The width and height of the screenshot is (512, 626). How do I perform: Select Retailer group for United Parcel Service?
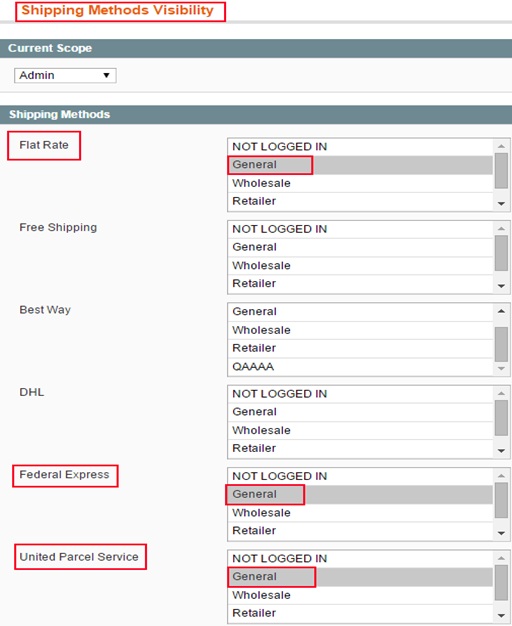click(x=360, y=613)
